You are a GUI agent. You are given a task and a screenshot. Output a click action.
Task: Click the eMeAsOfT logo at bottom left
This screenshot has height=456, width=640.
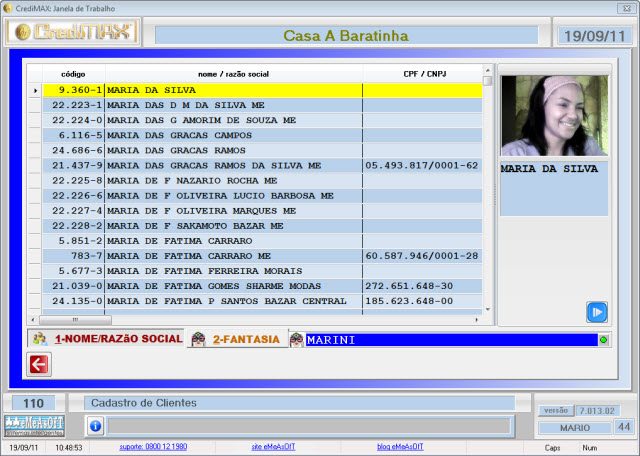coord(34,425)
